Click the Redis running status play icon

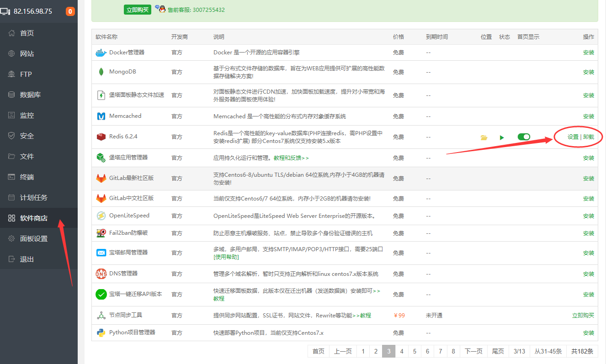tap(502, 137)
